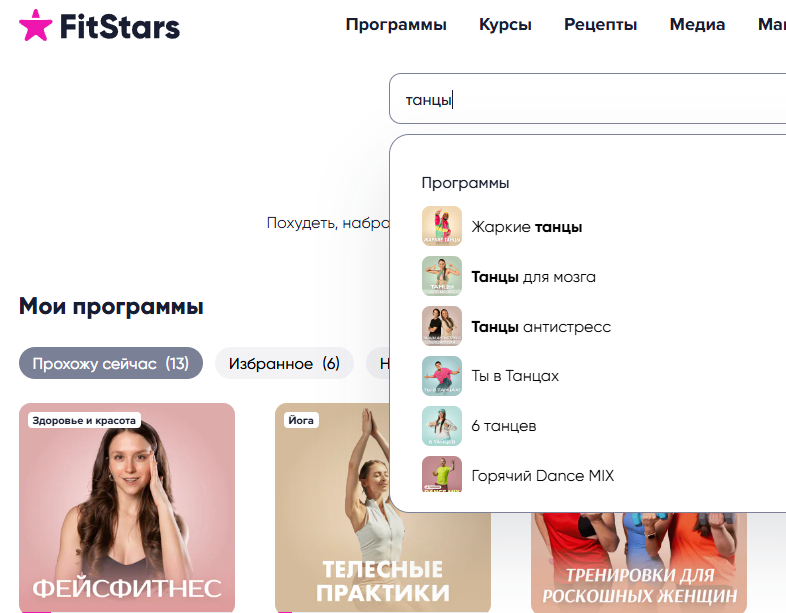Click the Здоровье и красота category tag

coord(84,421)
